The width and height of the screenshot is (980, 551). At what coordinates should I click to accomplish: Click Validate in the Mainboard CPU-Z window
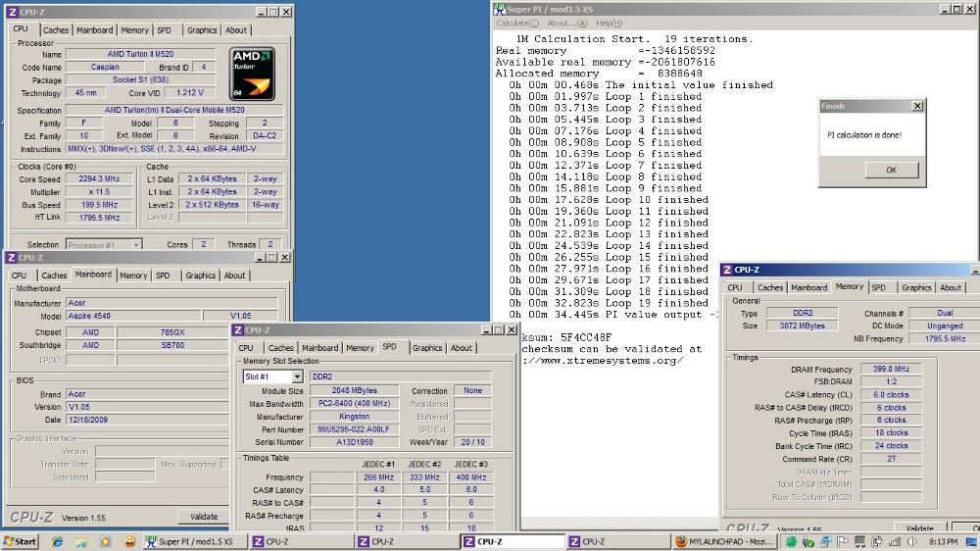coord(204,517)
